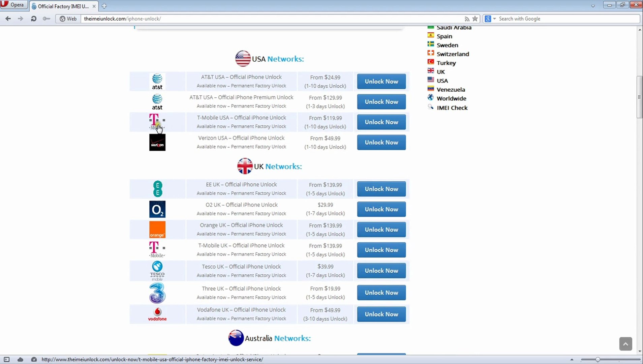
Task: Open the Turkey country link
Action: pos(446,63)
